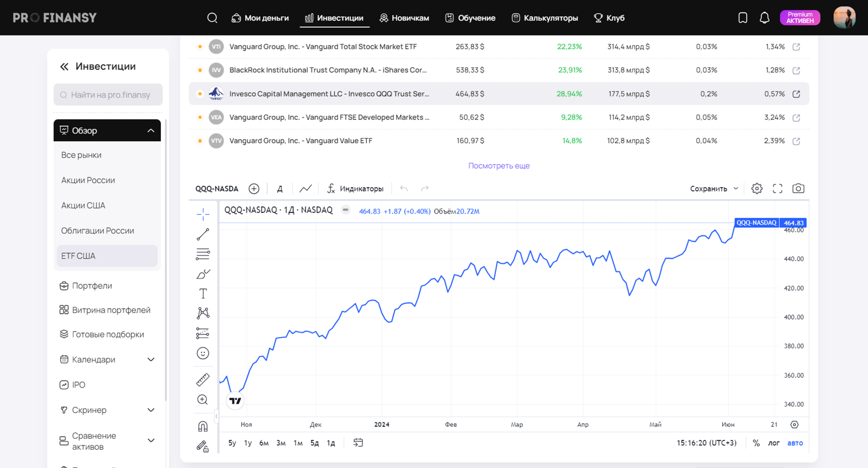Screen dimensions: 868x468
Task: Take a chart snapshot with camera icon
Action: [798, 188]
